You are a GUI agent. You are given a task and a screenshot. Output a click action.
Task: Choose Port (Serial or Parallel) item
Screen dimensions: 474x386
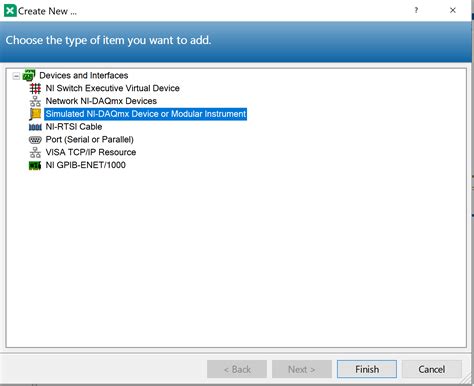[x=89, y=139]
